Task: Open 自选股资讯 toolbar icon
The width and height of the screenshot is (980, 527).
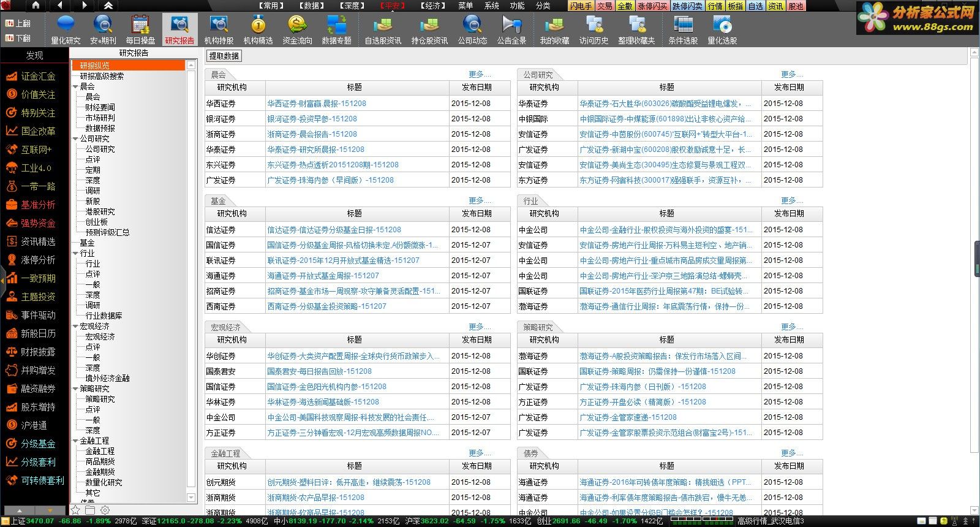Action: click(x=383, y=29)
